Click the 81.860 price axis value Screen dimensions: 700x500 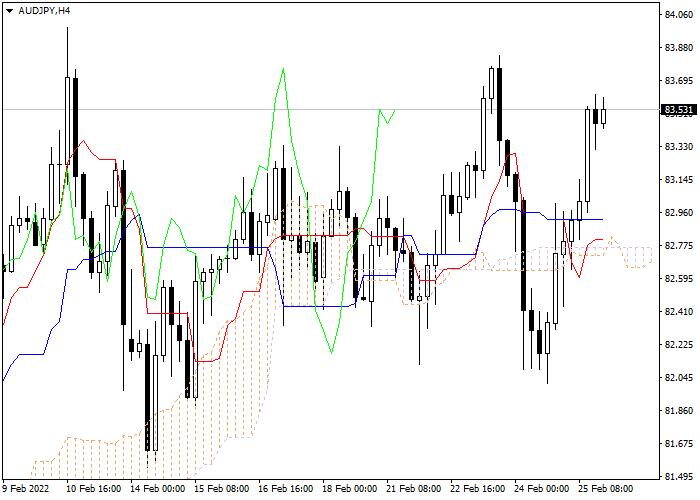[x=679, y=411]
